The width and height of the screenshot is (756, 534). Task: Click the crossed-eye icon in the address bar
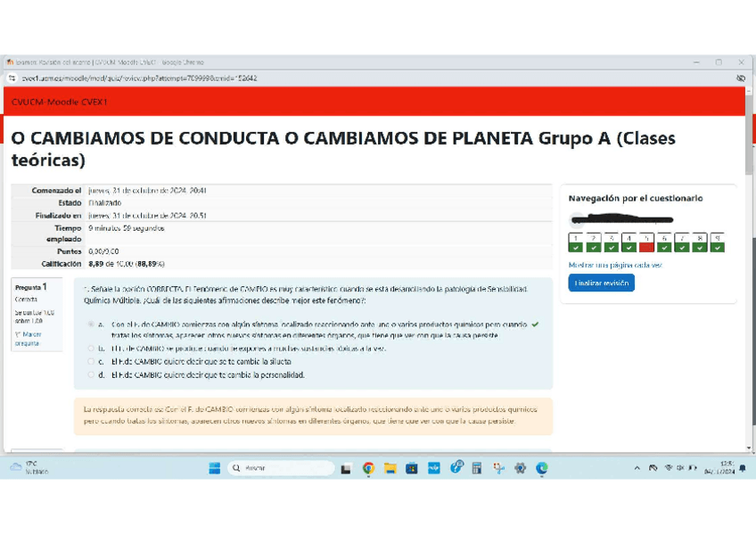(741, 78)
